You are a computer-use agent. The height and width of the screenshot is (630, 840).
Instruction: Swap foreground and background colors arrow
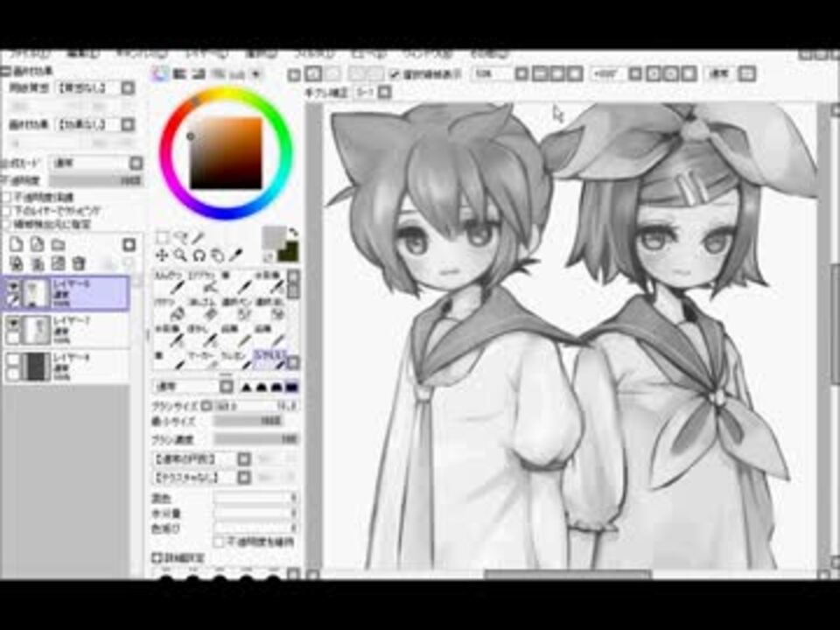pyautogui.click(x=294, y=233)
